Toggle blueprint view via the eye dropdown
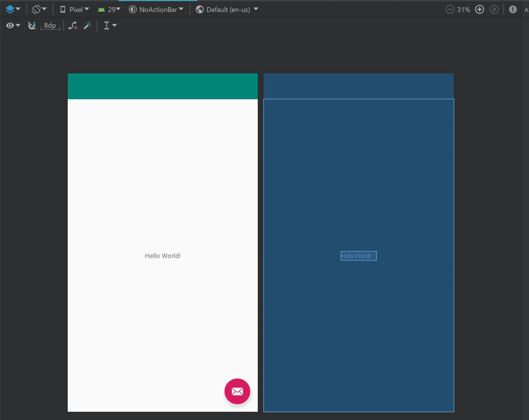This screenshot has height=420, width=529. [18, 25]
